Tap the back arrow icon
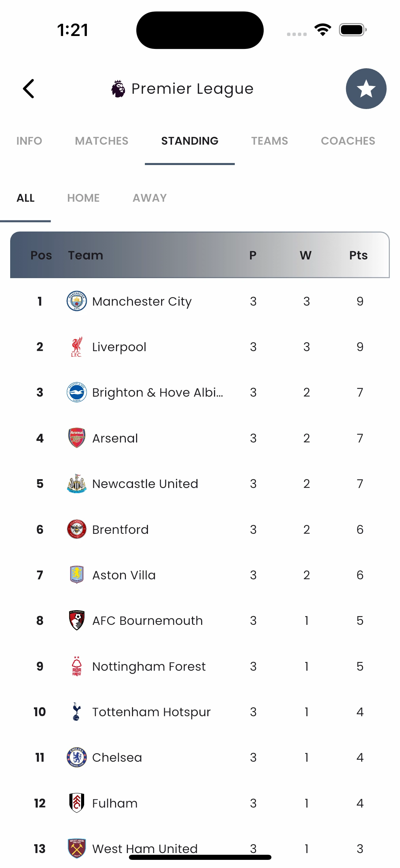 point(28,89)
